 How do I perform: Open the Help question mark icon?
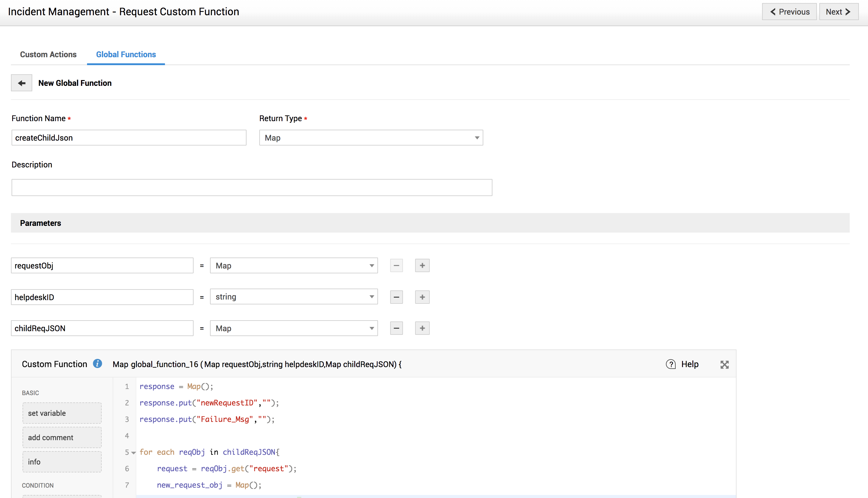[x=671, y=364]
